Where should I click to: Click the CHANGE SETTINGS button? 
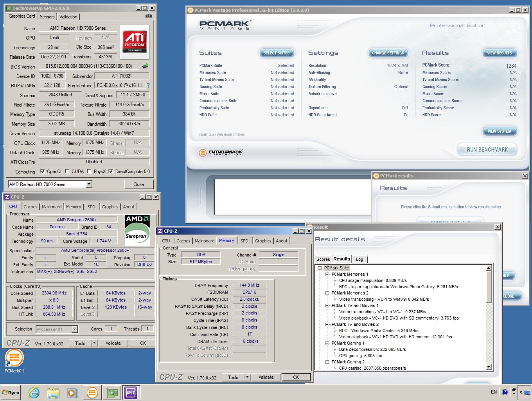pos(388,53)
